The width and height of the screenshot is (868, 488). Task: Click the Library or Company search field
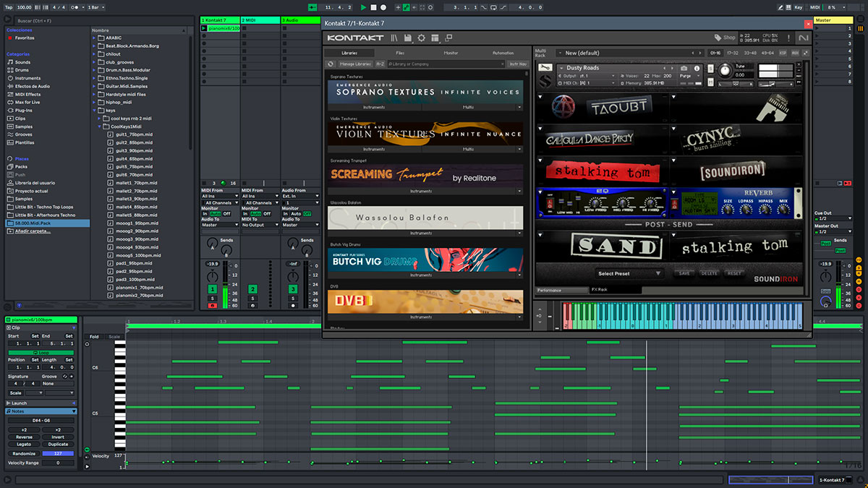(445, 64)
